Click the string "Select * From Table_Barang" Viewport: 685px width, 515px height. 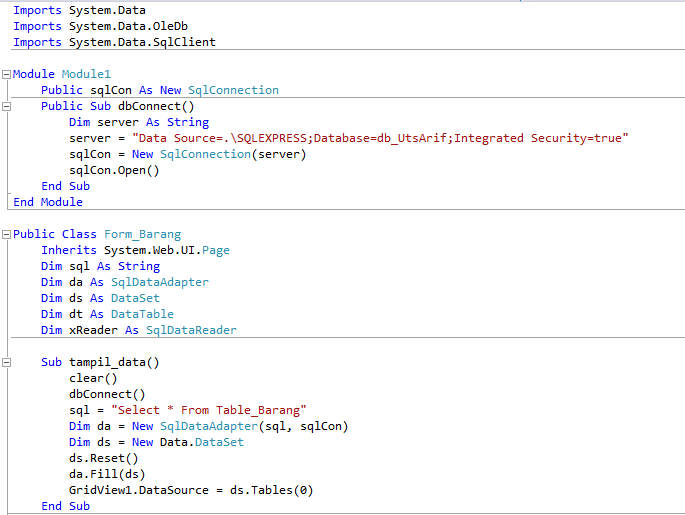pyautogui.click(x=209, y=411)
